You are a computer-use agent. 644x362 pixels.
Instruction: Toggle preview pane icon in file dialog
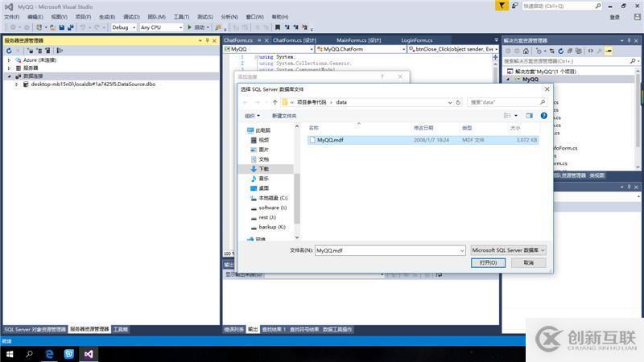tap(530, 116)
